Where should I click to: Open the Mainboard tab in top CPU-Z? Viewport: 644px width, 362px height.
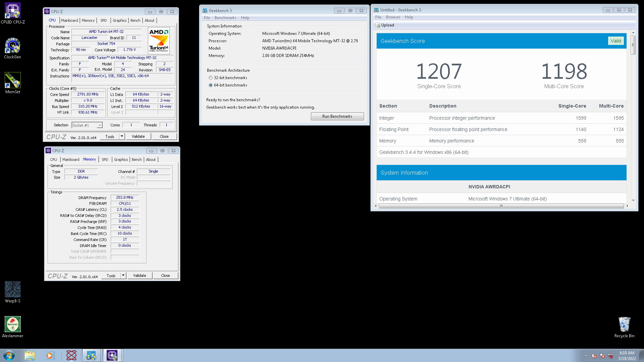(69, 20)
